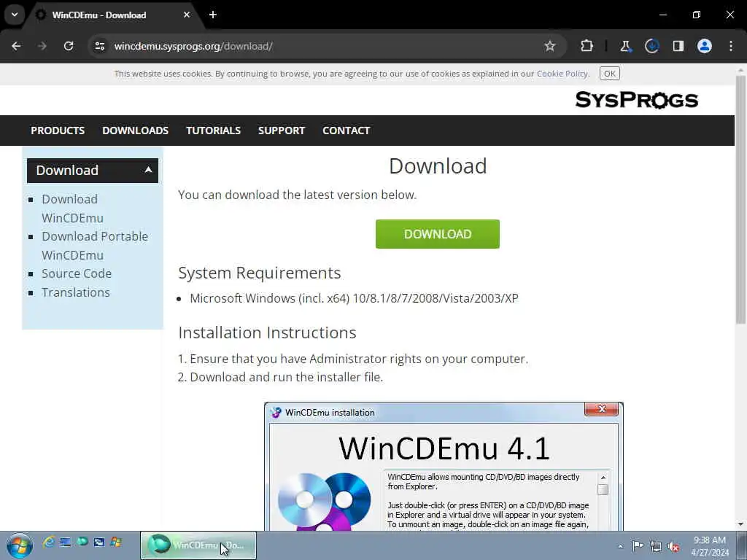Image resolution: width=747 pixels, height=560 pixels.
Task: Open the DOWNLOADS menu
Action: tap(135, 131)
